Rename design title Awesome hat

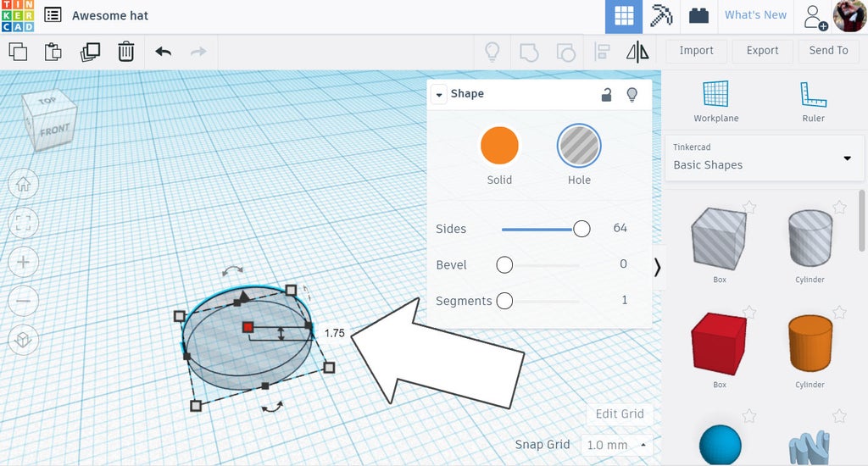[110, 15]
